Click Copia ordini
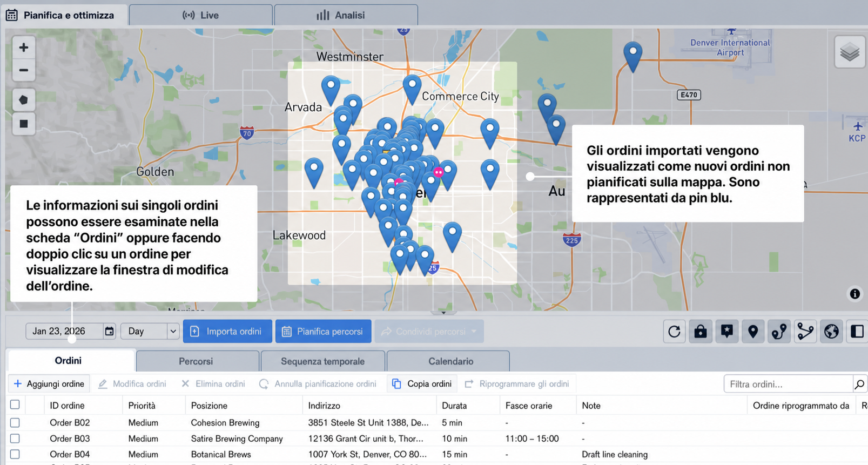868x465 pixels. click(422, 383)
